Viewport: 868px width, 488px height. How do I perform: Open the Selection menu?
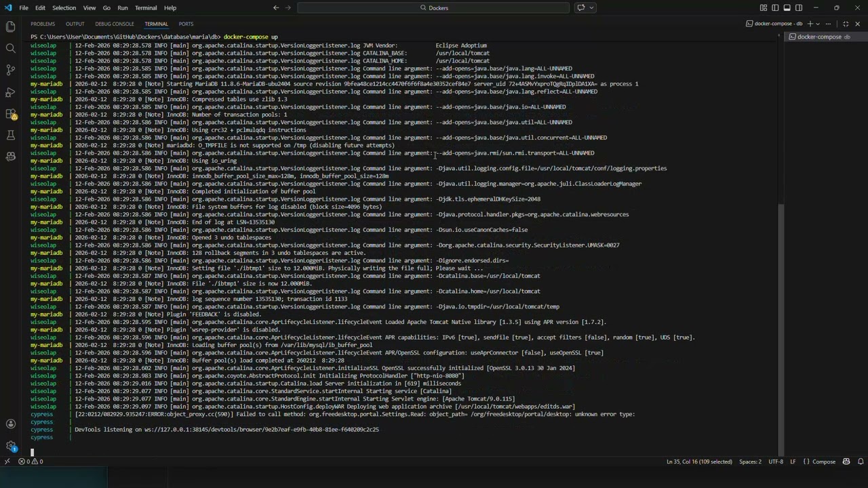[x=64, y=7]
